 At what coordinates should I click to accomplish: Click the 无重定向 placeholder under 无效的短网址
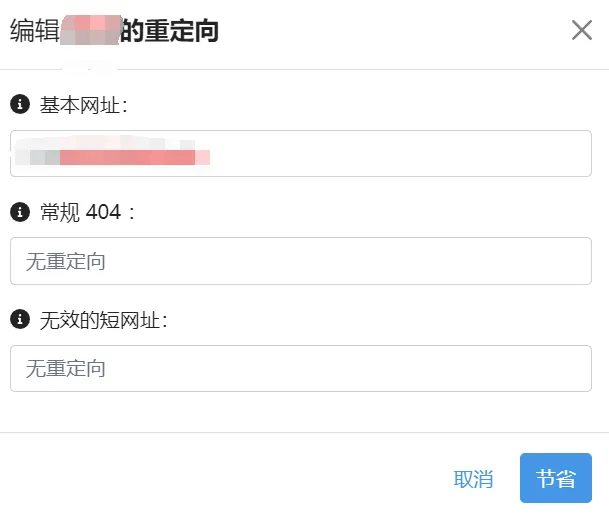click(66, 369)
